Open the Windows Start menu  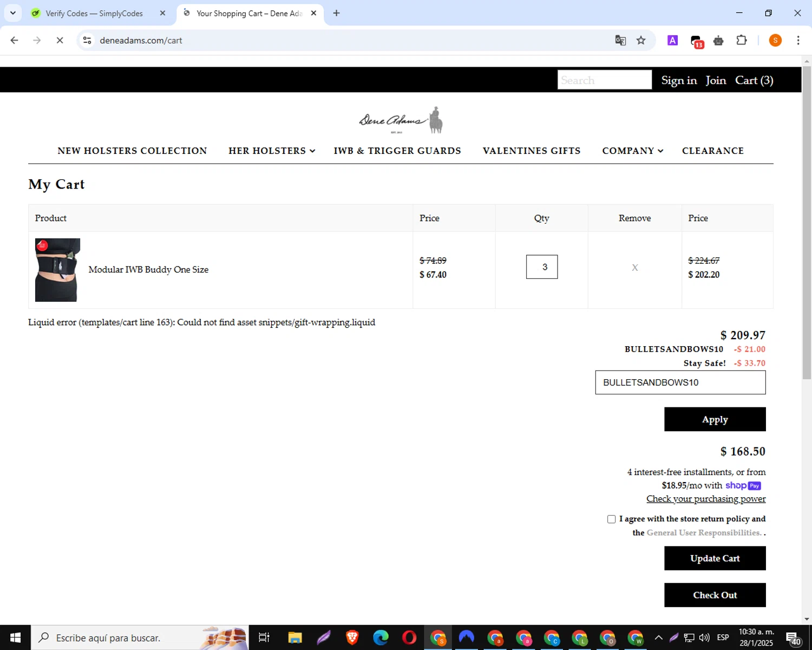15,638
